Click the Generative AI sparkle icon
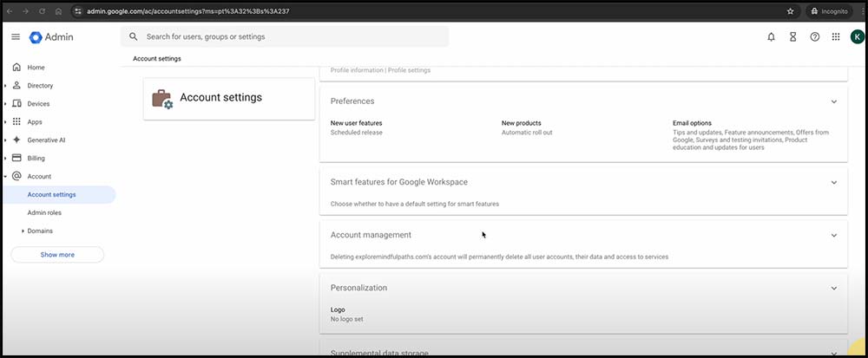 [x=16, y=140]
